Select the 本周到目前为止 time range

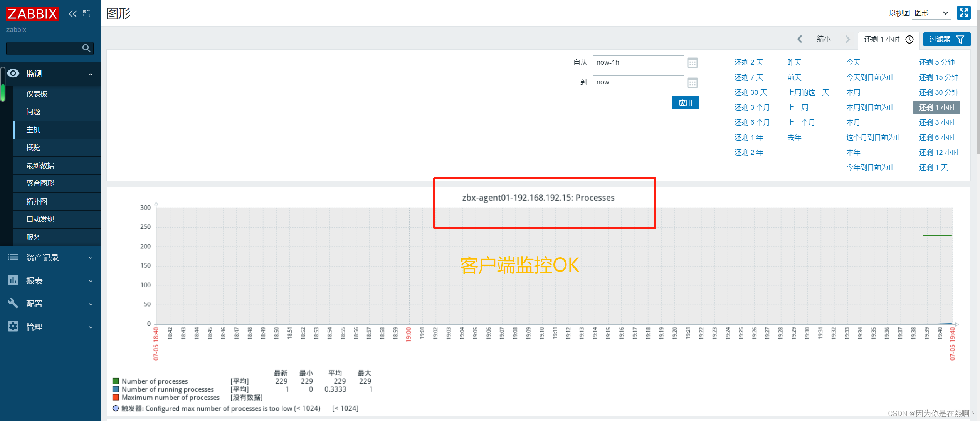coord(871,107)
